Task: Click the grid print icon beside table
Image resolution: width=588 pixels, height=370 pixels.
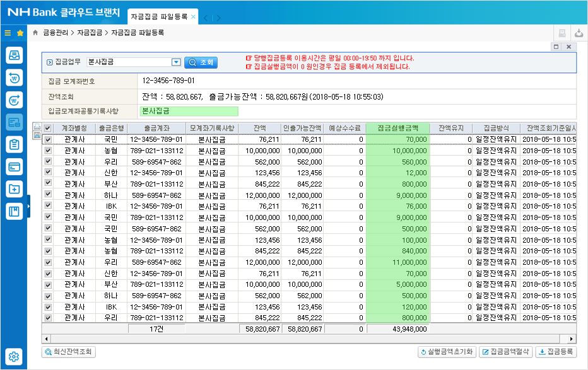Action: [x=37, y=127]
